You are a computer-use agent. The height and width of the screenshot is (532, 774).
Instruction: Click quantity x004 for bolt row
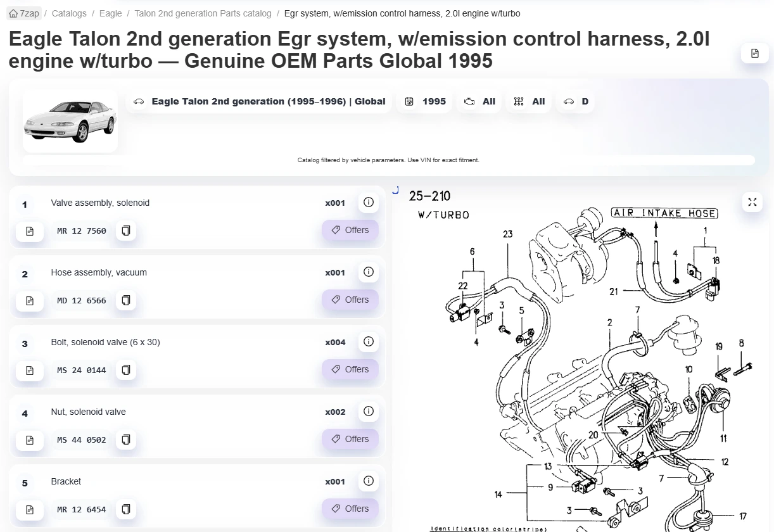pyautogui.click(x=335, y=343)
